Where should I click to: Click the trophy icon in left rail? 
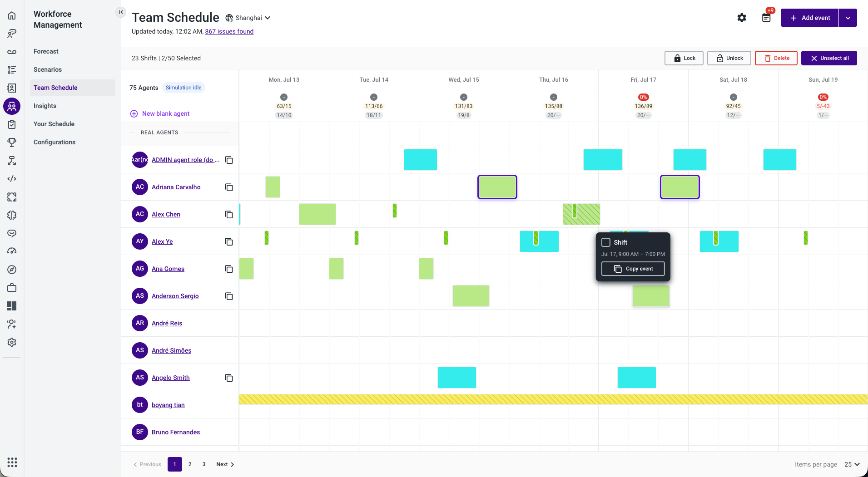pyautogui.click(x=12, y=143)
